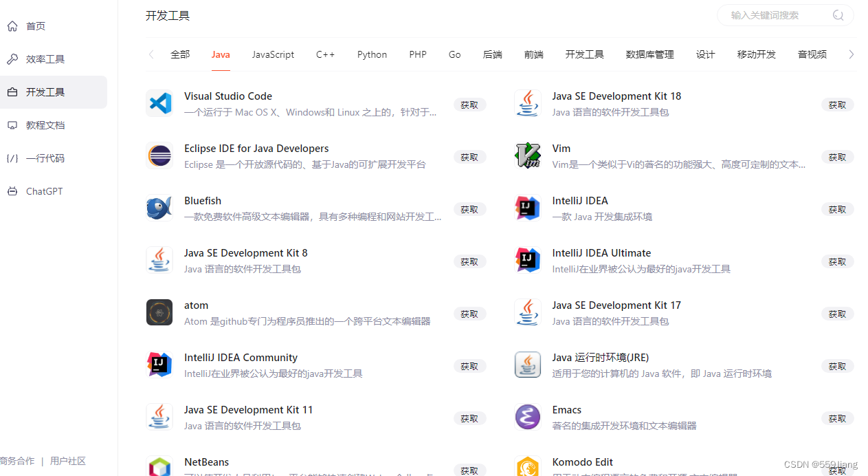Click the Bluefish description text
This screenshot has width=868, height=476.
(x=313, y=217)
